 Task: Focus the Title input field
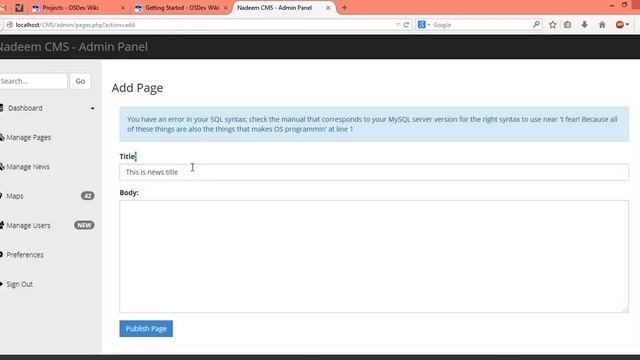point(374,172)
